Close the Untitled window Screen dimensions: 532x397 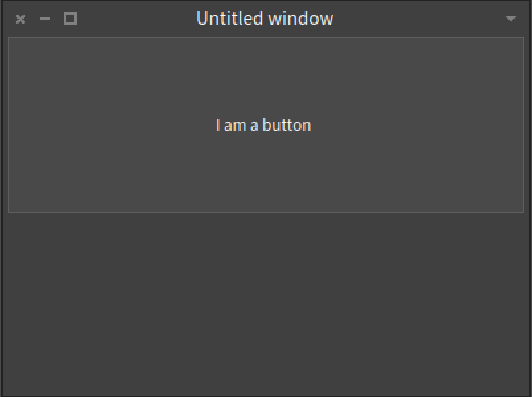[21, 19]
